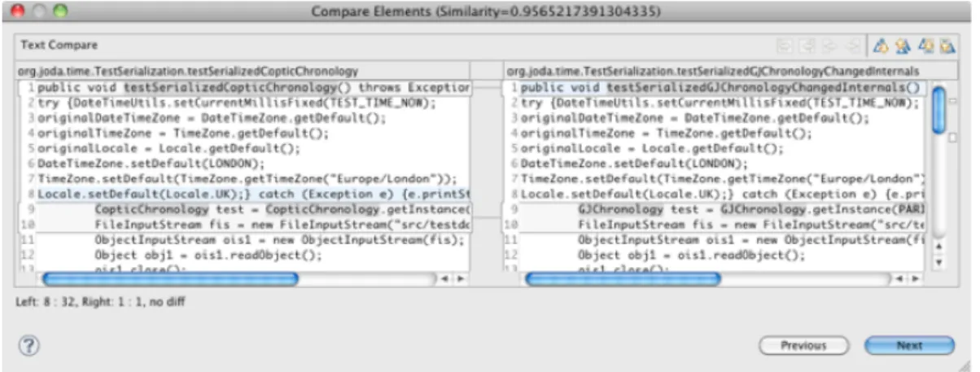Screen dimensions: 980x372
Task: Click right pane scroll-up arrow
Action: pos(938,246)
